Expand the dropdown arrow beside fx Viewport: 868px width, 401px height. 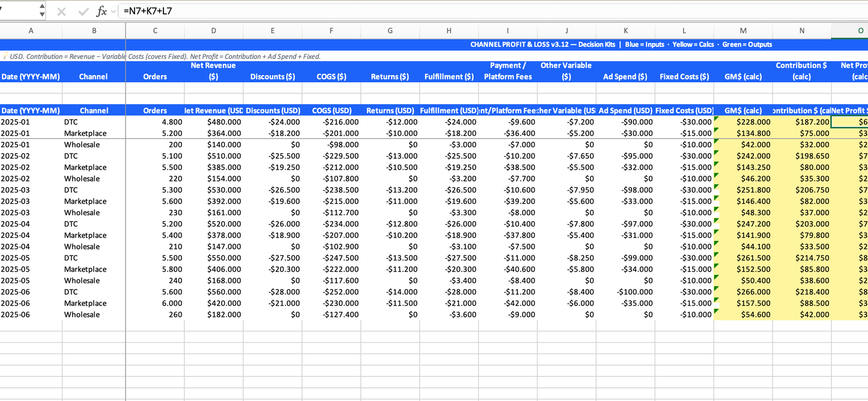click(x=114, y=11)
